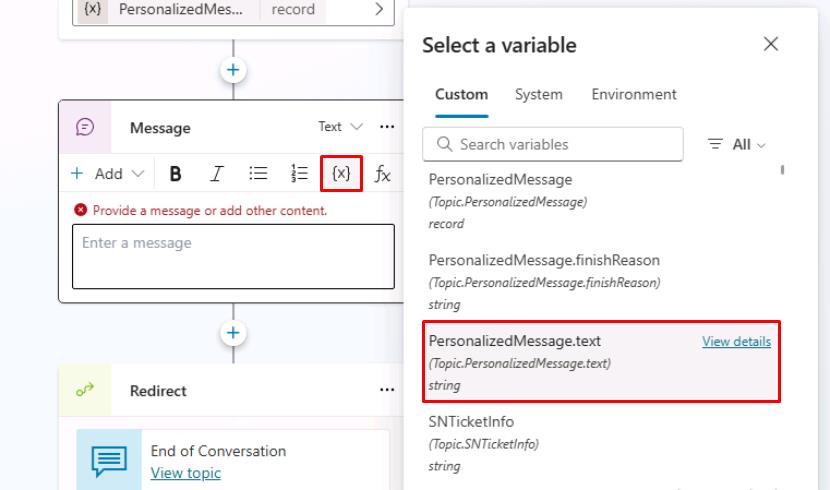This screenshot has width=830, height=490.
Task: Switch to the Environment variables tab
Action: (634, 94)
